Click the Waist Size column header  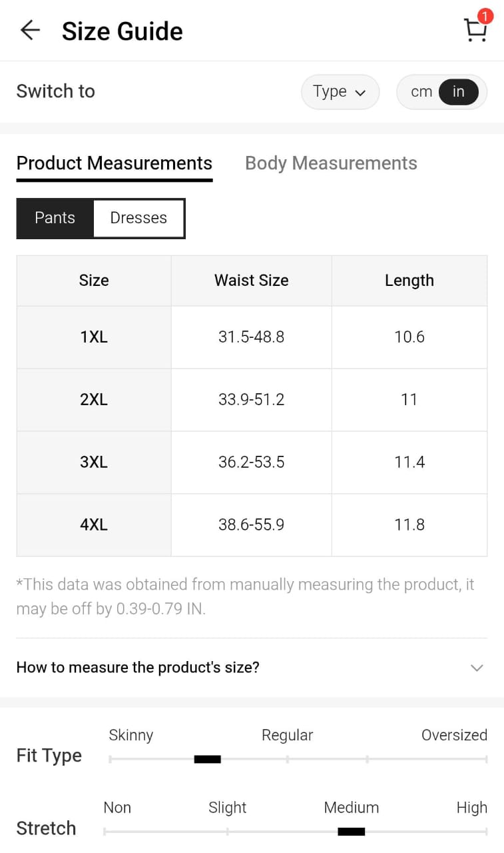click(x=251, y=281)
